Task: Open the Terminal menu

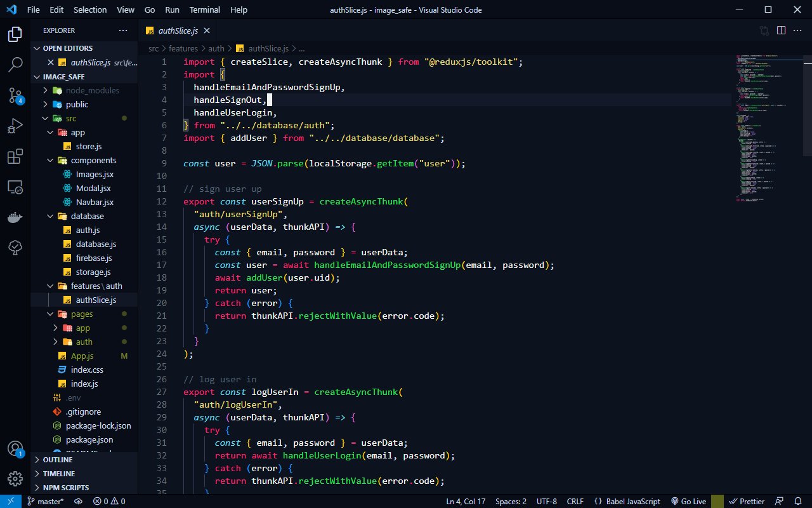Action: pyautogui.click(x=204, y=10)
